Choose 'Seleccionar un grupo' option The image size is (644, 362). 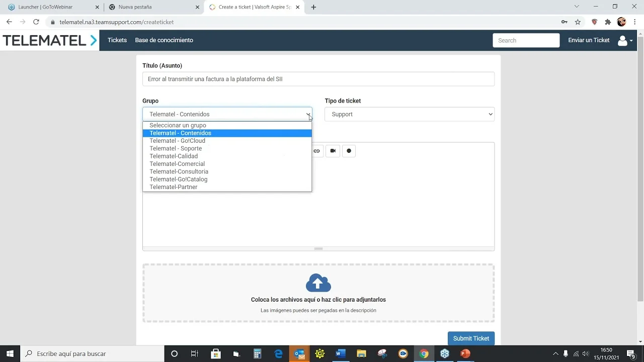[x=227, y=125]
